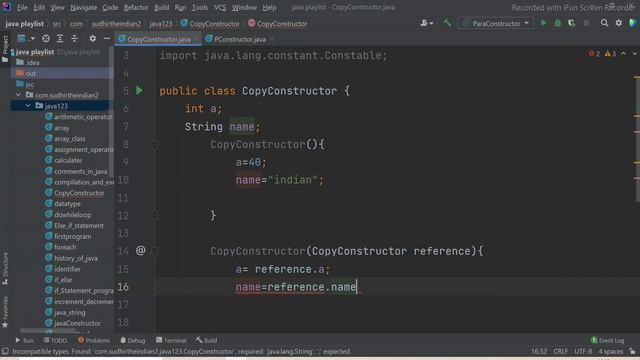Hide the Project tool window
Viewport: 640px width, 360px height.
107,38
